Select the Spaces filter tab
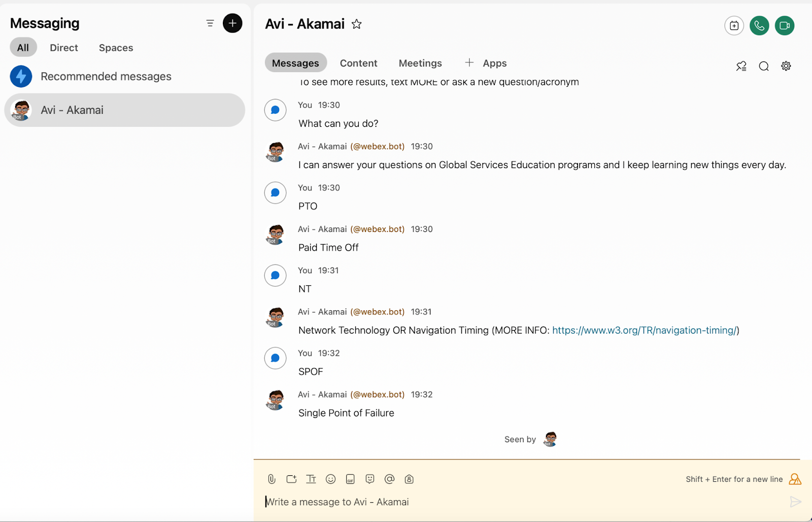The height and width of the screenshot is (522, 812). (x=116, y=48)
